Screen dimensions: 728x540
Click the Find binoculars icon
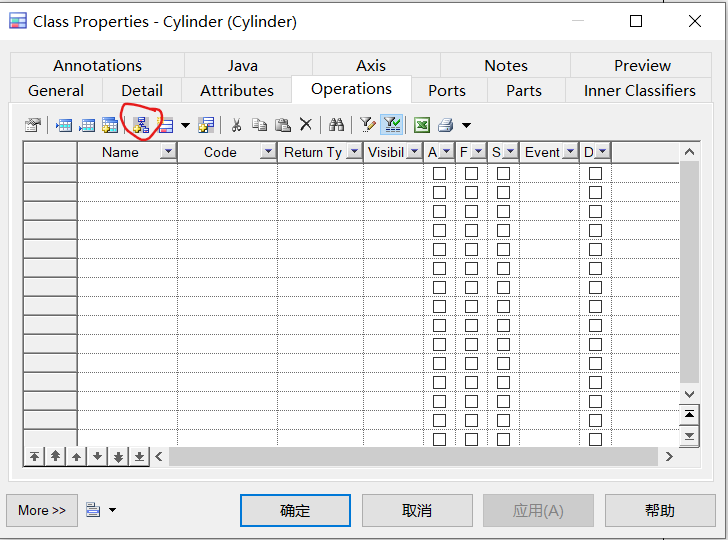336,125
